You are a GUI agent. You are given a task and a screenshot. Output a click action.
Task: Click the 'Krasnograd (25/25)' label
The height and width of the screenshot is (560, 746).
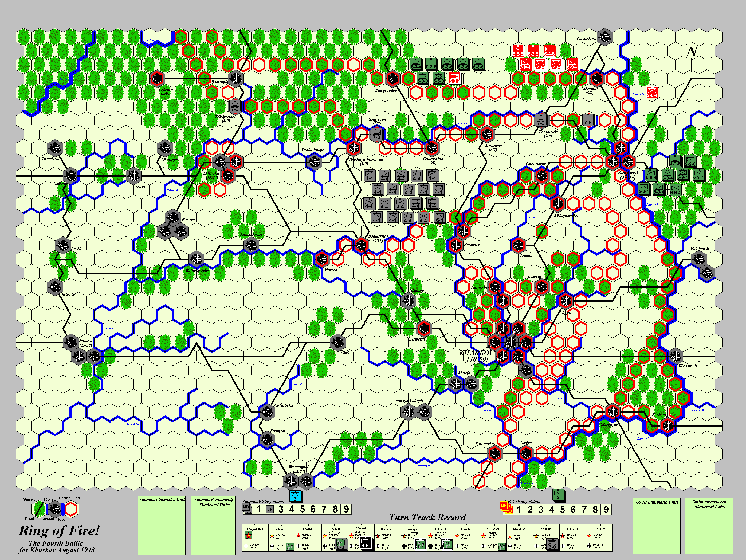(x=299, y=469)
